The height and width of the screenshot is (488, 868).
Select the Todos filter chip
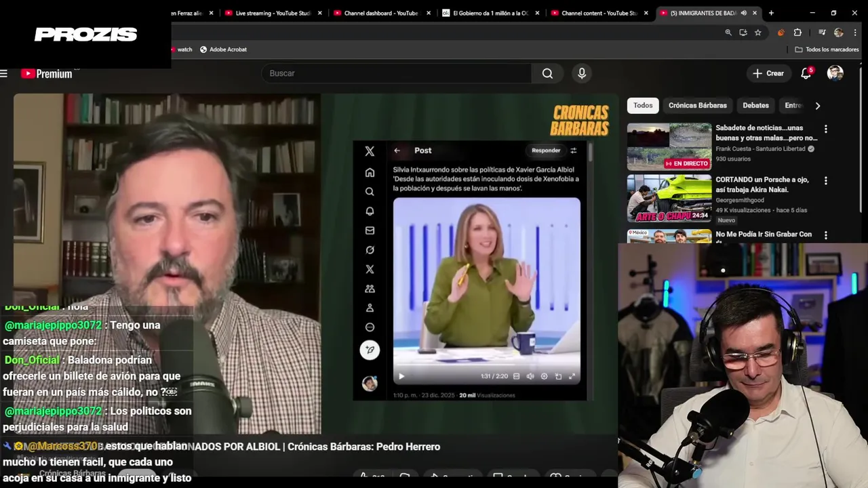pyautogui.click(x=643, y=105)
